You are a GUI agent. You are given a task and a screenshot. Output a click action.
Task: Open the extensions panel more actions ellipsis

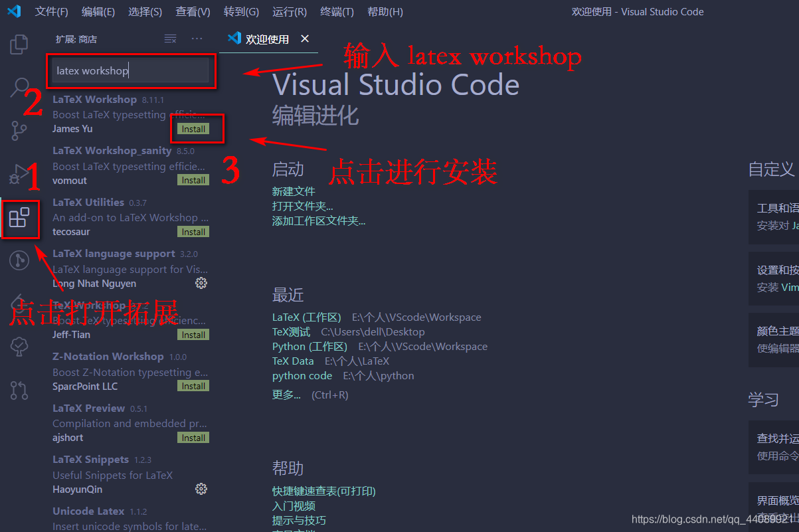pyautogui.click(x=197, y=39)
